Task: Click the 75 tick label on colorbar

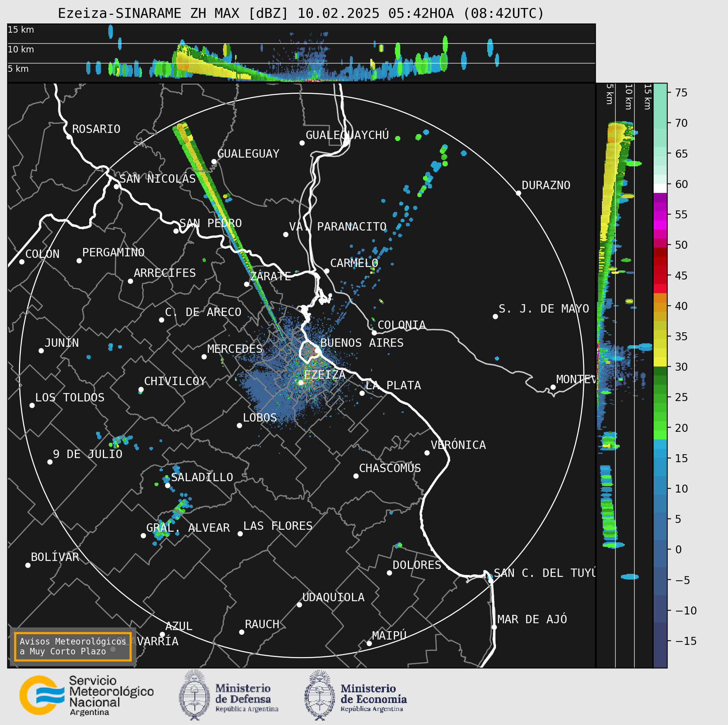Action: click(681, 93)
